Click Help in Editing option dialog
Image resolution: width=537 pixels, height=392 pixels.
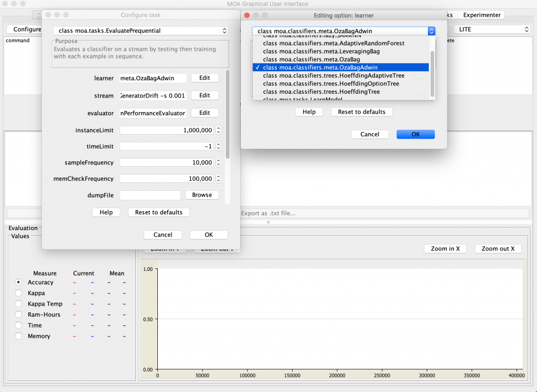coord(309,112)
